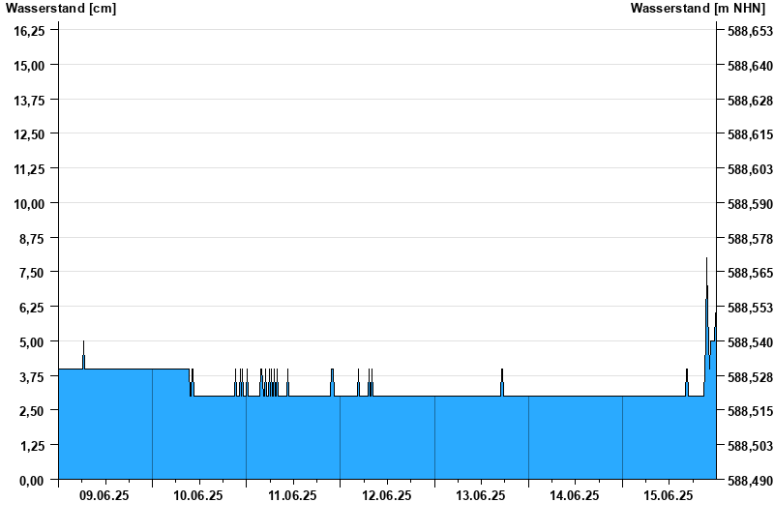Image resolution: width=774 pixels, height=532 pixels.
Task: Click the 588,603 label on right axis
Action: pyautogui.click(x=751, y=169)
